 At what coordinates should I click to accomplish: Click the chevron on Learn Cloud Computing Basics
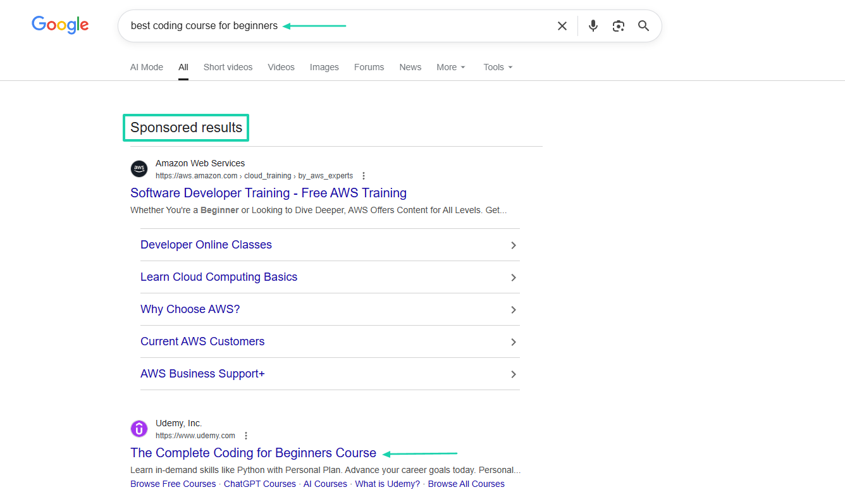click(x=514, y=278)
